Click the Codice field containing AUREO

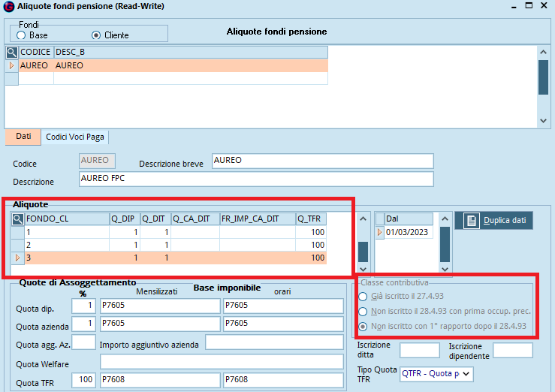tap(97, 161)
